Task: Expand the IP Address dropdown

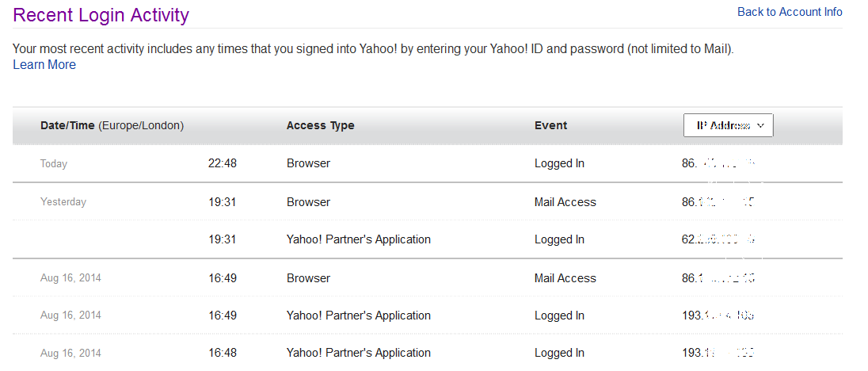Action: tap(728, 125)
